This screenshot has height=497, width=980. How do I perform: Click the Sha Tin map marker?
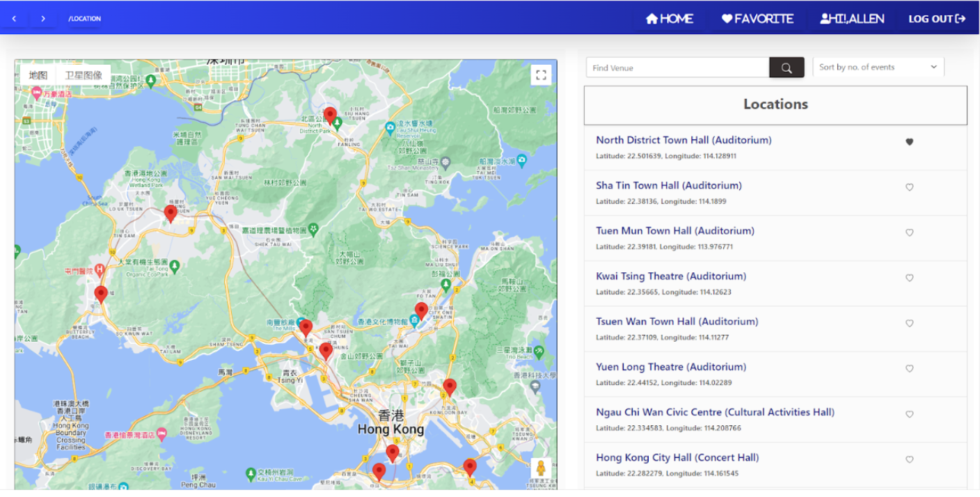click(421, 310)
